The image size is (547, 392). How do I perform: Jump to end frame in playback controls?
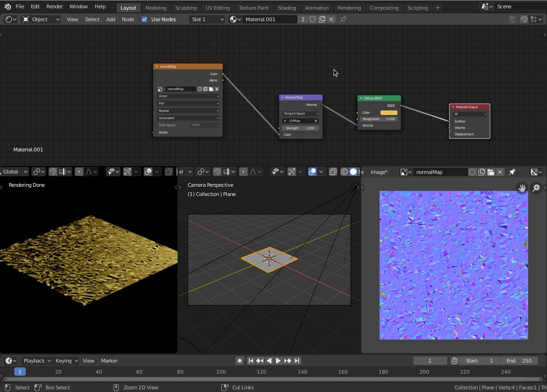(x=297, y=361)
